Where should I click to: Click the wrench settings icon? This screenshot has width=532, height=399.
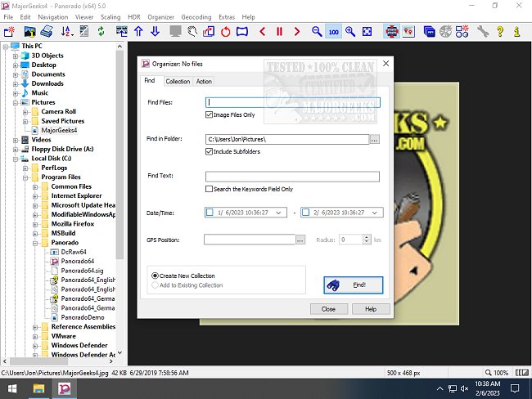pyautogui.click(x=482, y=32)
